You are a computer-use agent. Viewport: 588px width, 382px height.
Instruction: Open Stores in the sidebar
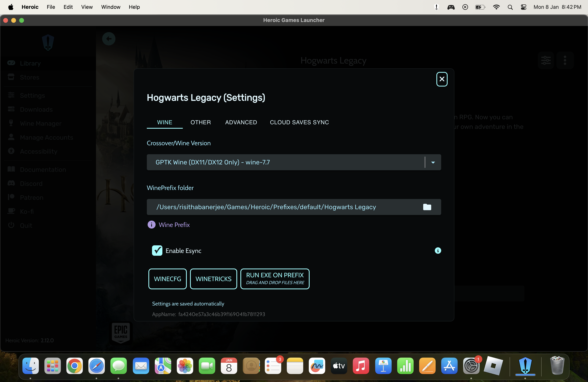pos(48,77)
